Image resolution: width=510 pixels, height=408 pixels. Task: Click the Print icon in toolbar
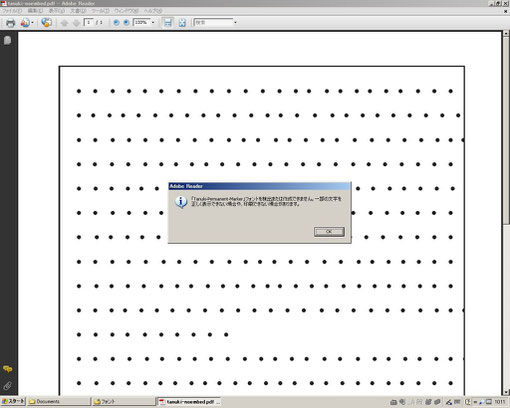(x=10, y=23)
